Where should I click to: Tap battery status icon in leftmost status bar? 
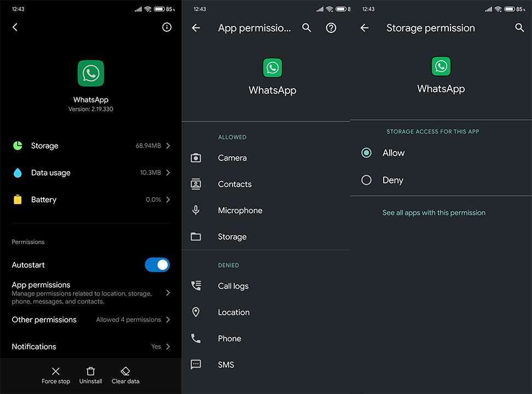tap(159, 9)
